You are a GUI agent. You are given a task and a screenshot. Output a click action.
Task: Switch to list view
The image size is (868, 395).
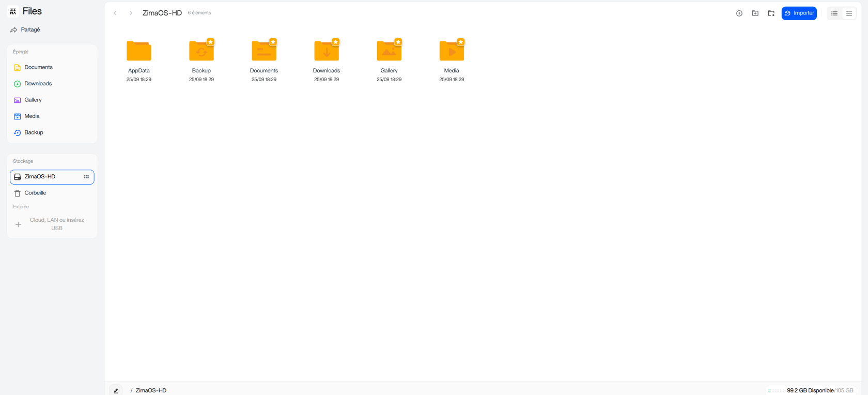[x=834, y=13]
